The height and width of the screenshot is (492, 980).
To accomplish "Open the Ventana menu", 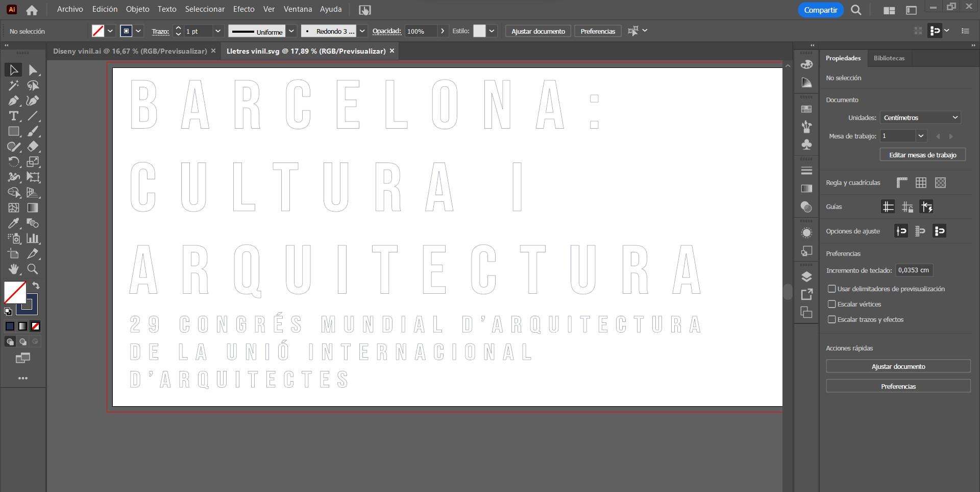I will pos(298,9).
